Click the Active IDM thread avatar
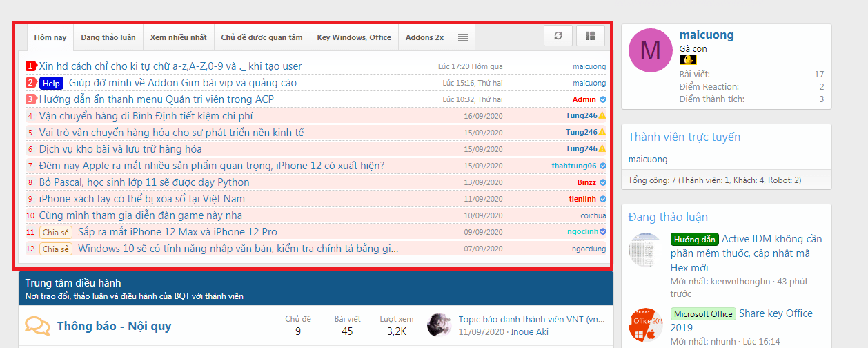The height and width of the screenshot is (348, 868). coord(646,250)
